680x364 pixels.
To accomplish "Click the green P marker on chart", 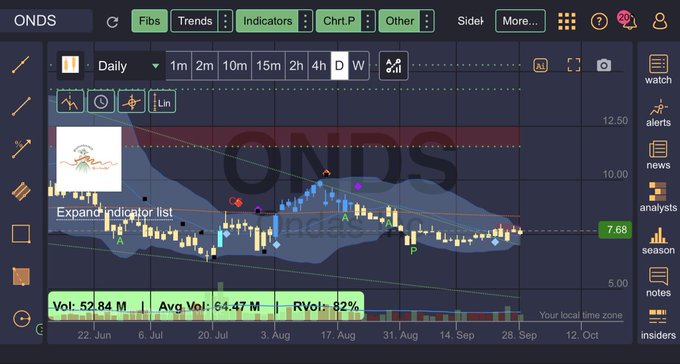I will point(414,250).
